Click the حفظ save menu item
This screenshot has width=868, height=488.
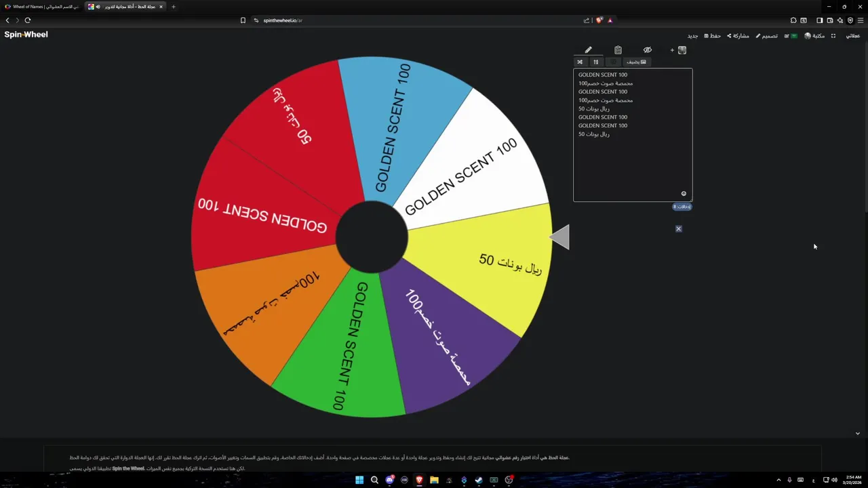pos(713,36)
